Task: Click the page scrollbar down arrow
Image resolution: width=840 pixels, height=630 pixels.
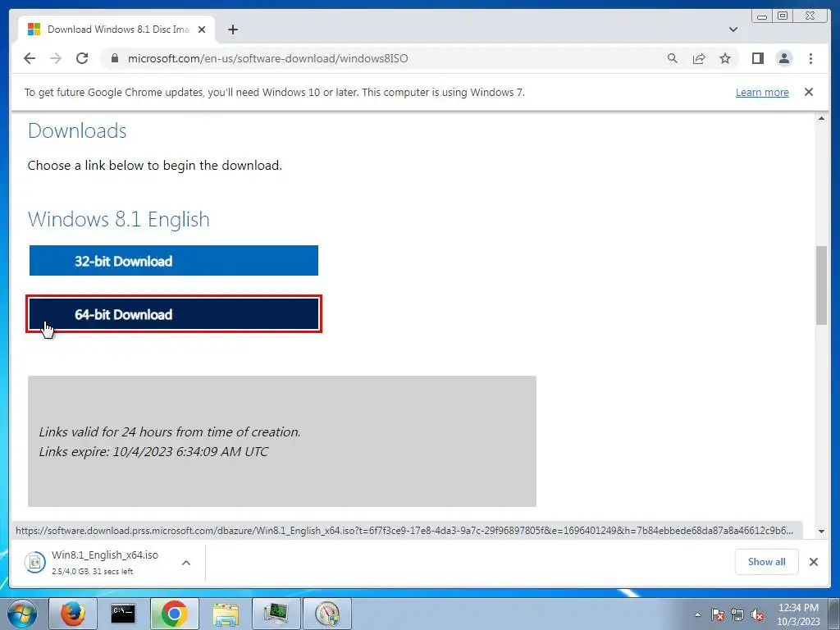Action: click(821, 532)
